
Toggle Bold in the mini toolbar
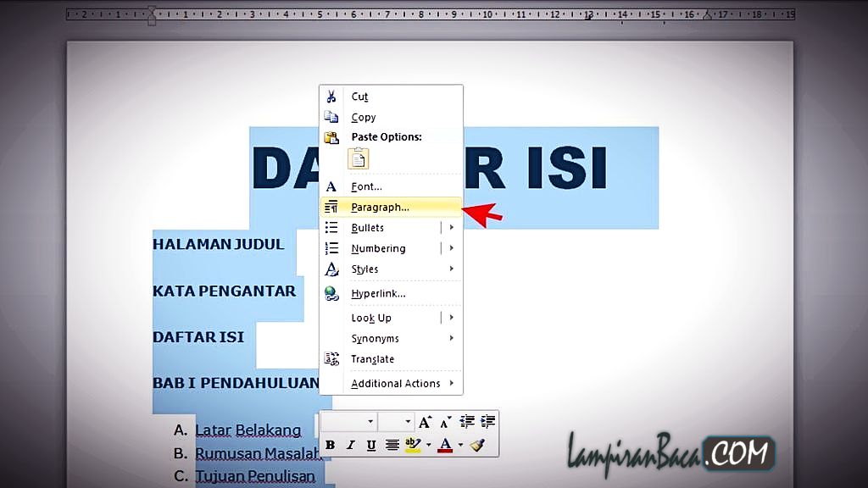pyautogui.click(x=330, y=446)
